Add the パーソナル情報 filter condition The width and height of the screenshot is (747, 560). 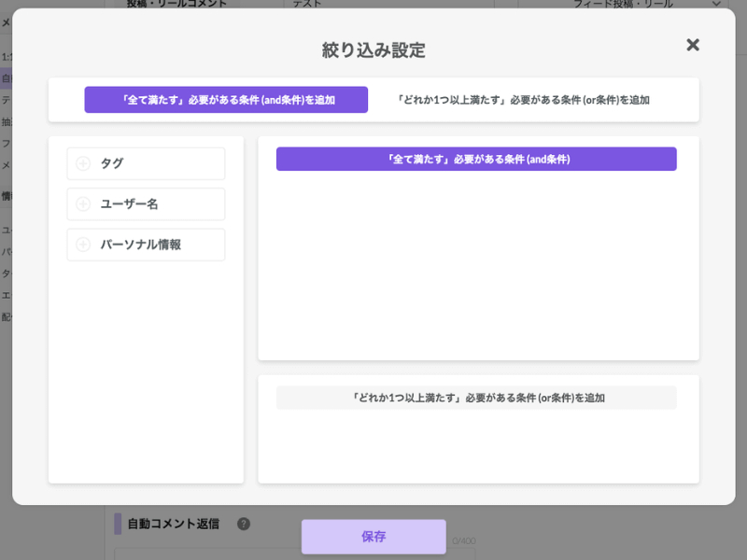point(146,245)
